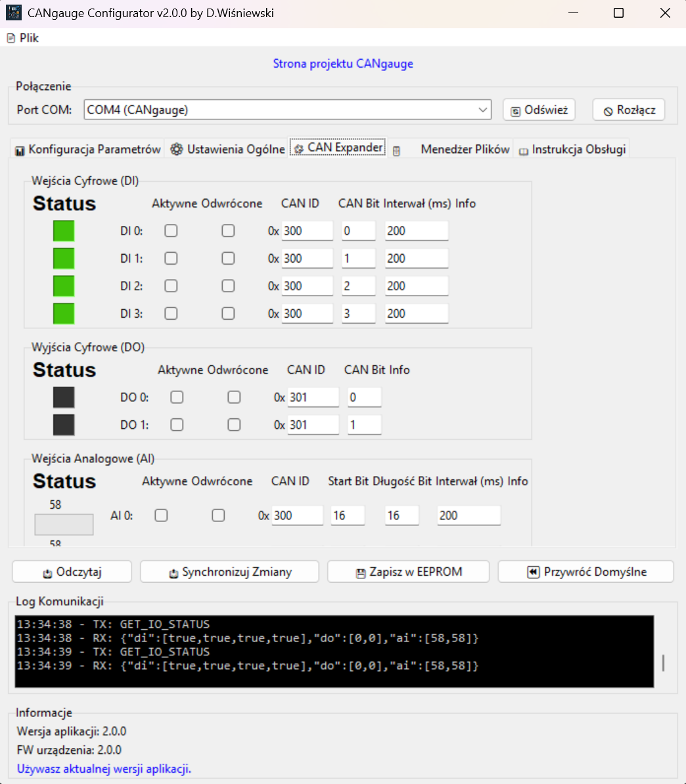Enable the DI 3 Aktywne checkbox
Screen dimensions: 686x784
pyautogui.click(x=171, y=313)
